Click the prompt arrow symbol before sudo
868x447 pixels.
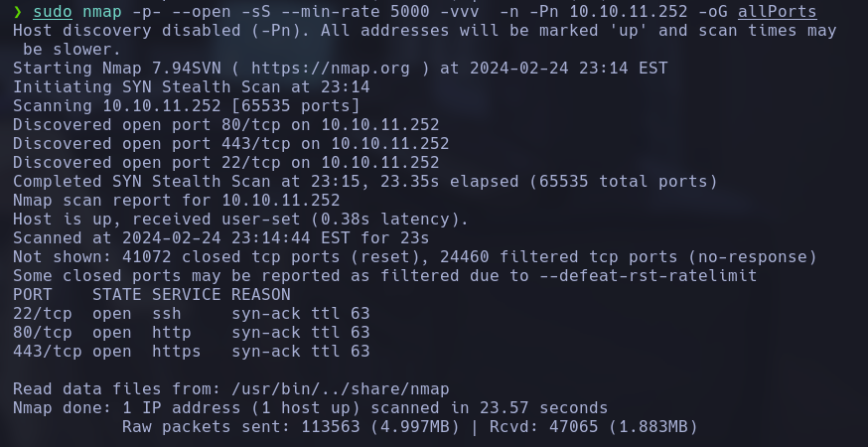(x=18, y=12)
